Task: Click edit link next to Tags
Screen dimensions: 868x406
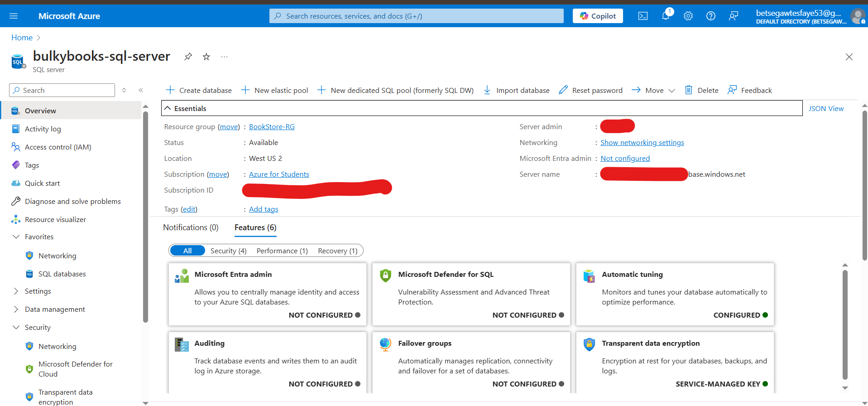Action: [189, 209]
